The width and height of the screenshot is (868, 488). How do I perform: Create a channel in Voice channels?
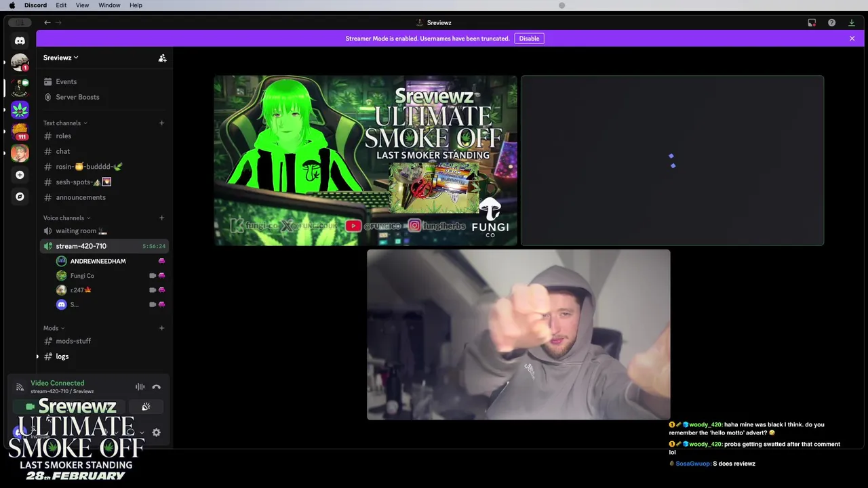[161, 218]
